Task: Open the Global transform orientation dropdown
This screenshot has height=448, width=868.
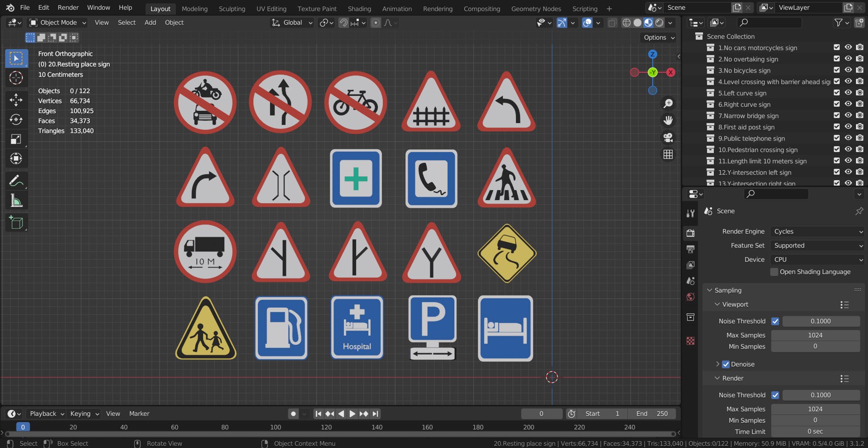Action: pyautogui.click(x=292, y=23)
